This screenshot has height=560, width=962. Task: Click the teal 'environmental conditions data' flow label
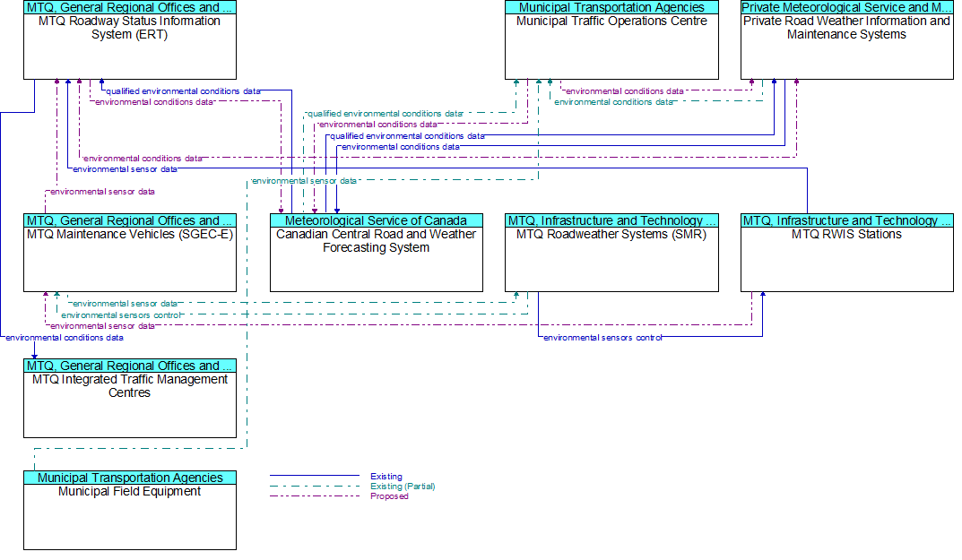614,102
